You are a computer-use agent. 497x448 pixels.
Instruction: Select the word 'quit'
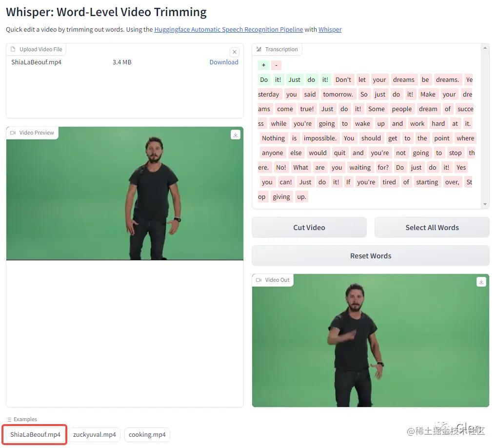339,153
